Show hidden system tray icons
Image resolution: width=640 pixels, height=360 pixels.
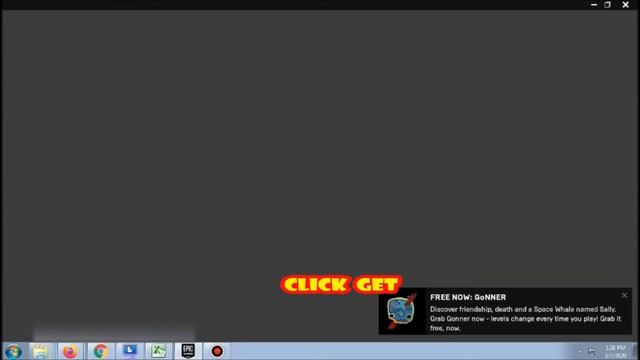tap(580, 351)
